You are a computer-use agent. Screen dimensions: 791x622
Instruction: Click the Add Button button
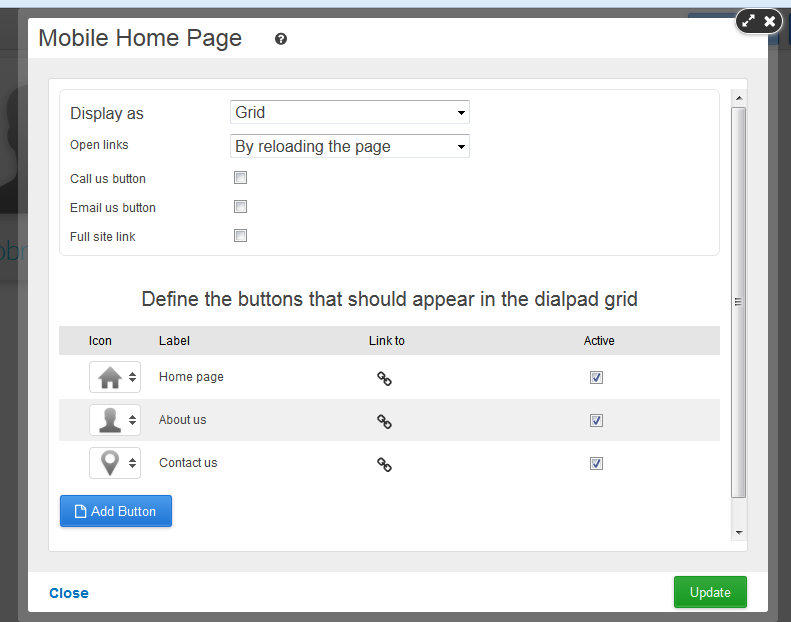[116, 511]
